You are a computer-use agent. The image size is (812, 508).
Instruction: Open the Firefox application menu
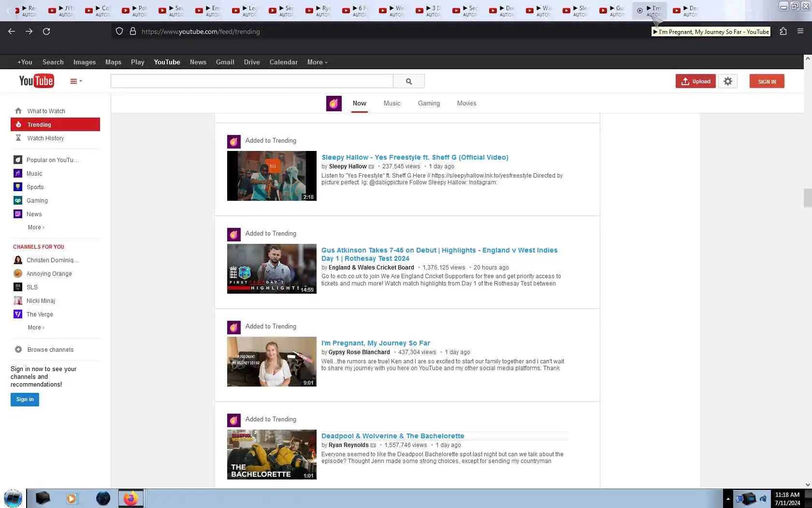(x=800, y=31)
